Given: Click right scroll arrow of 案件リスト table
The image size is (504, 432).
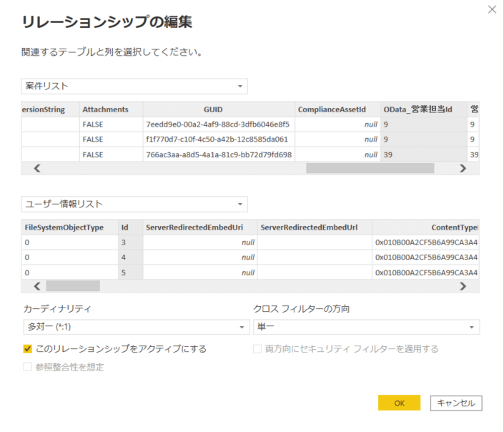Looking at the screenshot, I should (x=463, y=168).
